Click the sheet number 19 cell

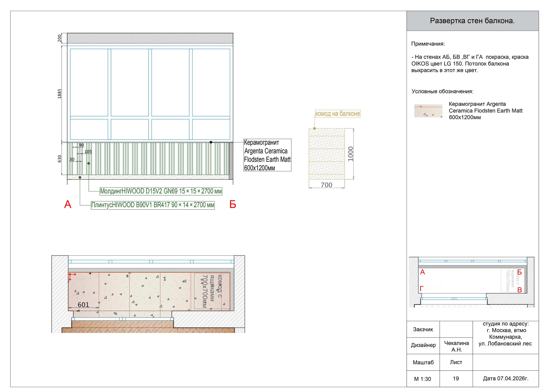click(456, 378)
